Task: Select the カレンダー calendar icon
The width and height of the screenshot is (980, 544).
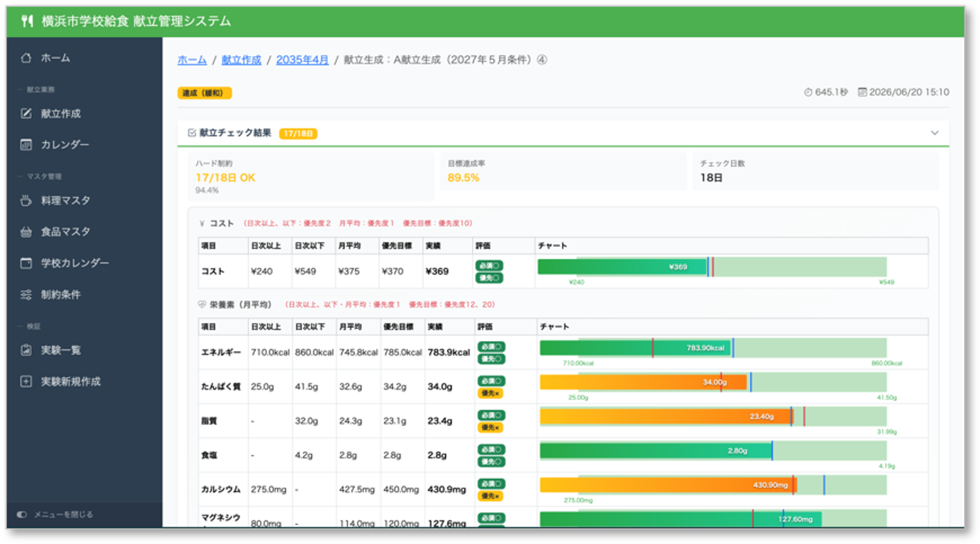Action: pos(26,145)
